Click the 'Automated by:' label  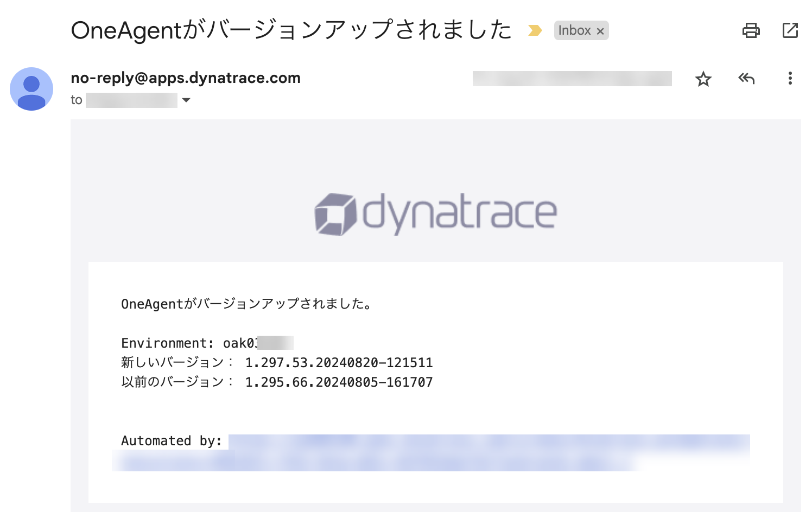tap(172, 440)
